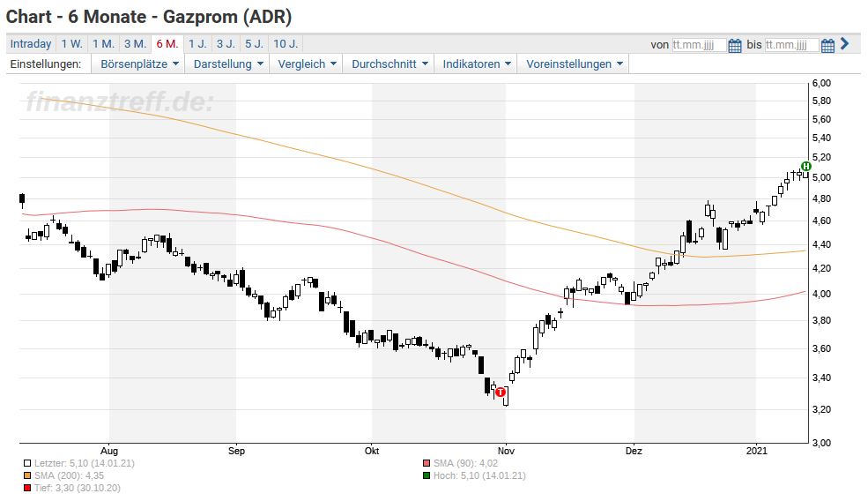Click the 4,00 price axis label

click(821, 295)
